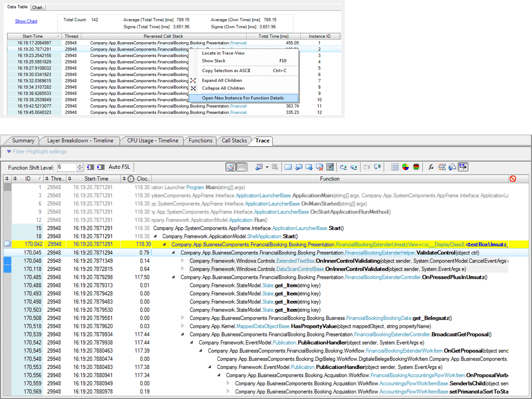Toggle the (x=1) filter button
532x399 pixels.
click(241, 167)
